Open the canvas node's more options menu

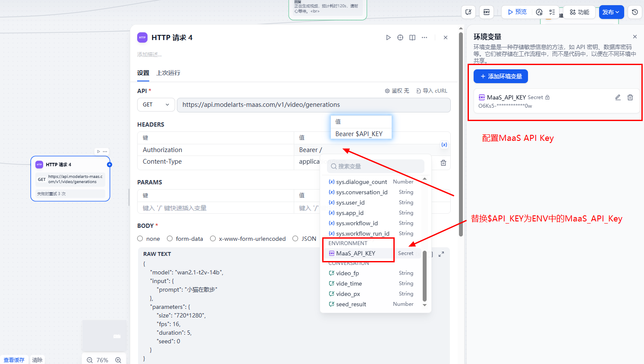point(105,152)
